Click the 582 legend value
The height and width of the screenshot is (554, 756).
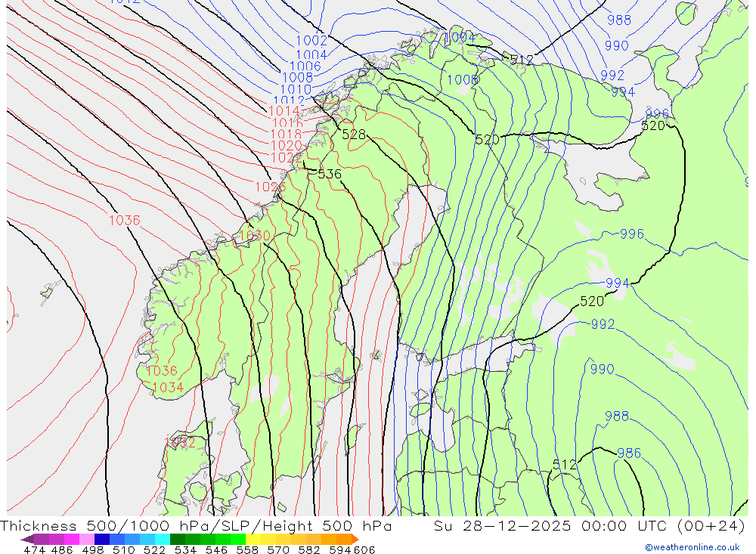point(308,549)
